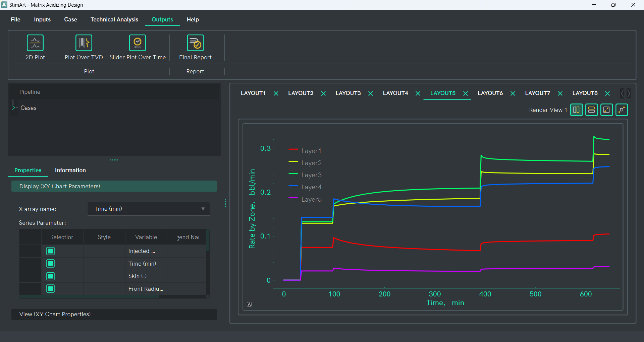Toggle the Skin (-) series checkbox
Image resolution: width=644 pixels, height=342 pixels.
tap(51, 276)
